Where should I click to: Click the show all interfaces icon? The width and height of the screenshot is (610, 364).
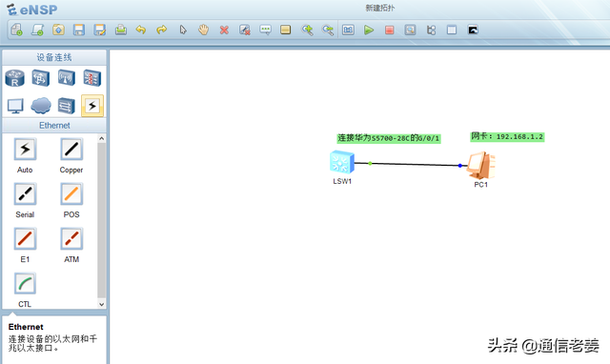[431, 30]
